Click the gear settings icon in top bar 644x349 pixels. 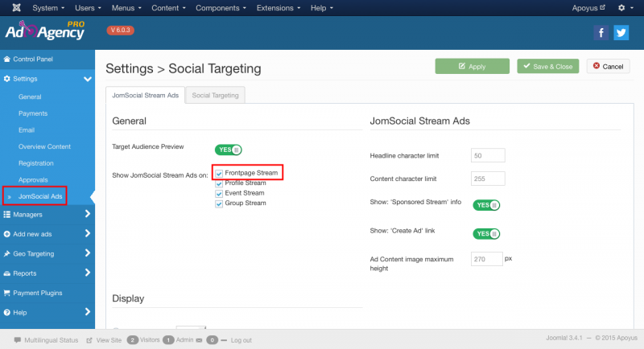[621, 8]
